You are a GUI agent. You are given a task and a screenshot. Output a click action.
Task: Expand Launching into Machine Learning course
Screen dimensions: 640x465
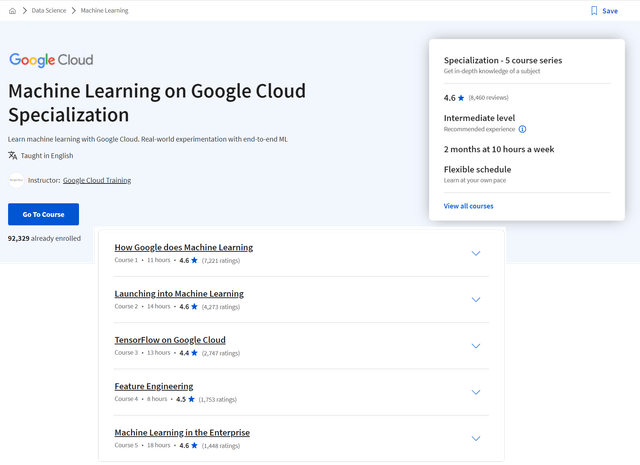click(x=476, y=299)
